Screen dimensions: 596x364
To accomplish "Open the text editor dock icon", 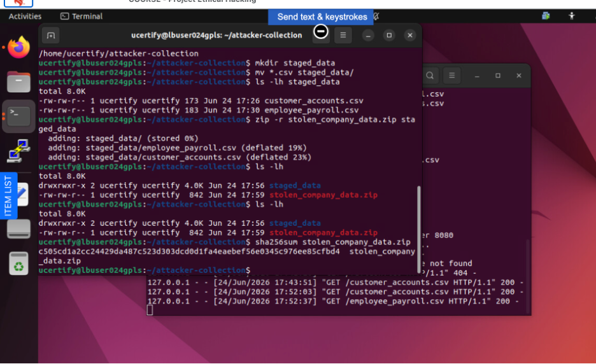I will (23, 194).
